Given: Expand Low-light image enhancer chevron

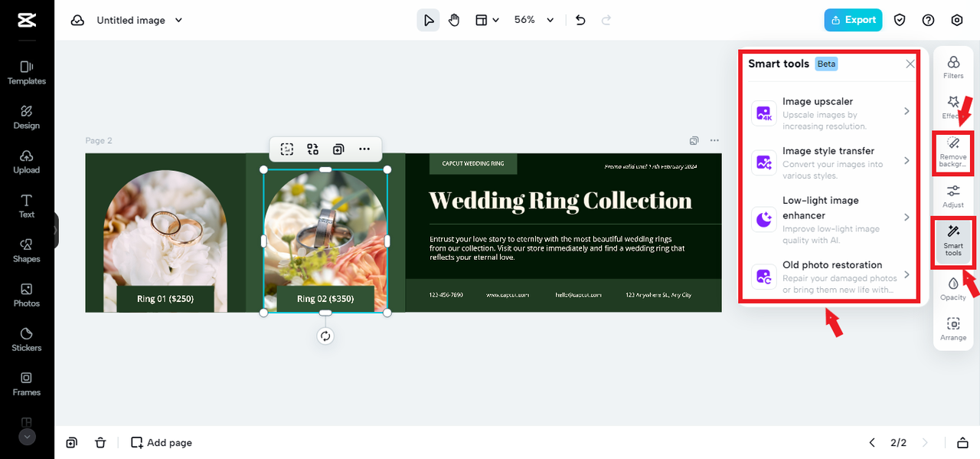Looking at the screenshot, I should [906, 218].
